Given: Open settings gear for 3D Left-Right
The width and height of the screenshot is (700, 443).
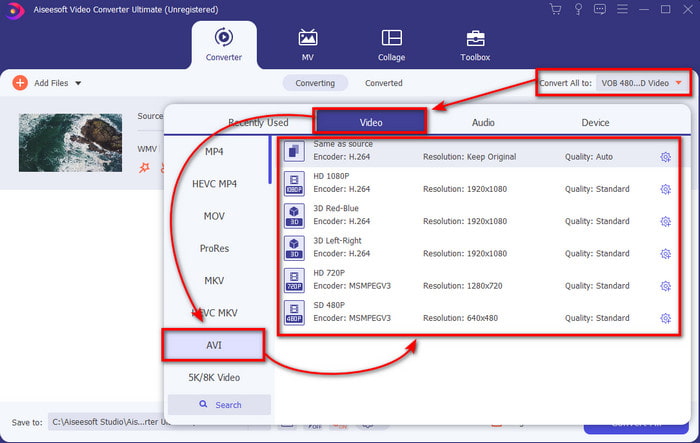Looking at the screenshot, I should click(665, 254).
